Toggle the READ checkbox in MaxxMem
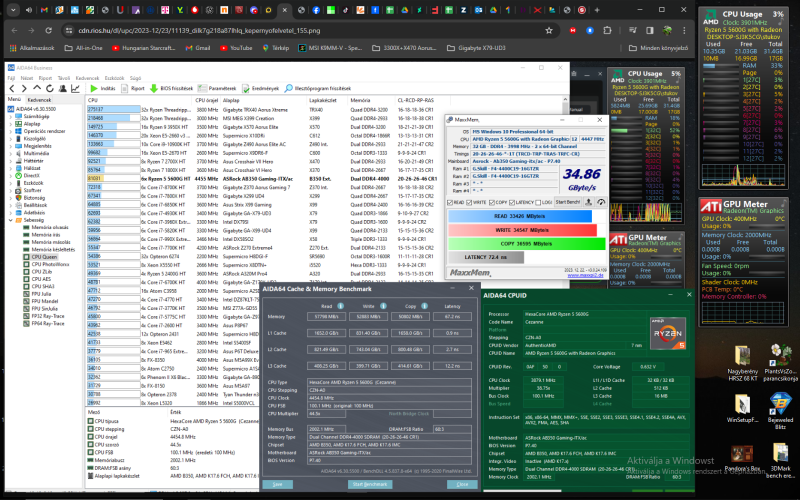 tap(450, 203)
